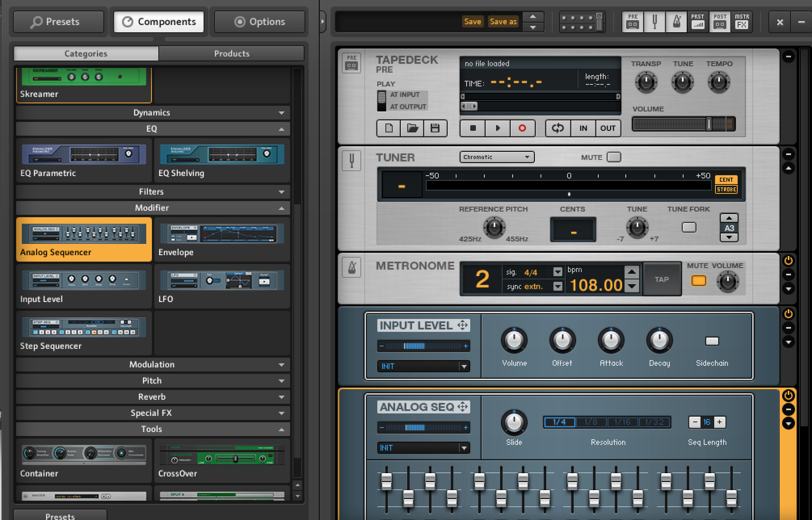Show the PRST preset volume toolbar icon
The image size is (812, 520).
pyautogui.click(x=698, y=22)
